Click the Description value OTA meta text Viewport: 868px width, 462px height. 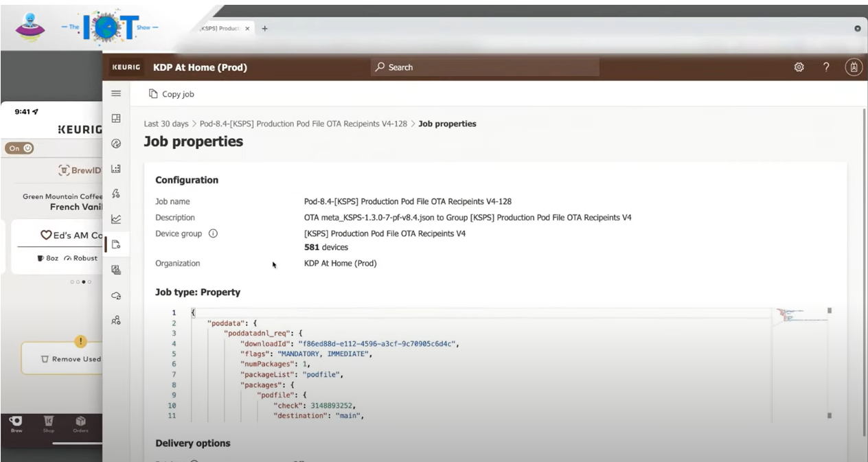point(468,218)
